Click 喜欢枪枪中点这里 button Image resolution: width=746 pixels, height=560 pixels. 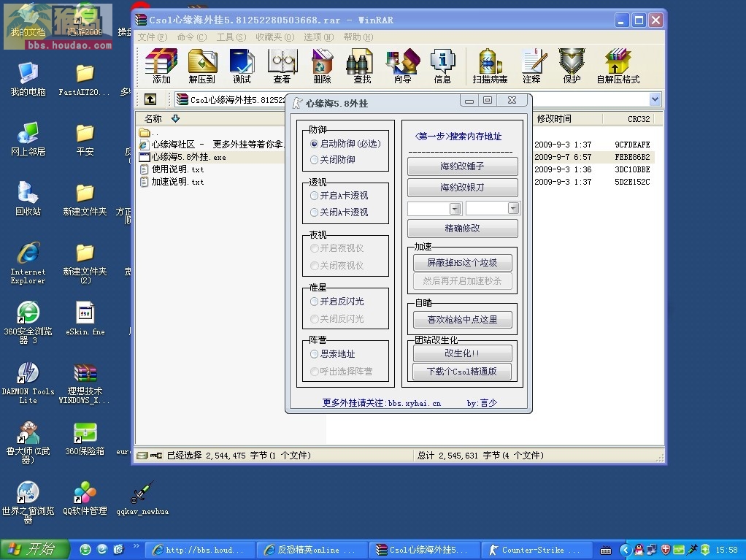463,320
